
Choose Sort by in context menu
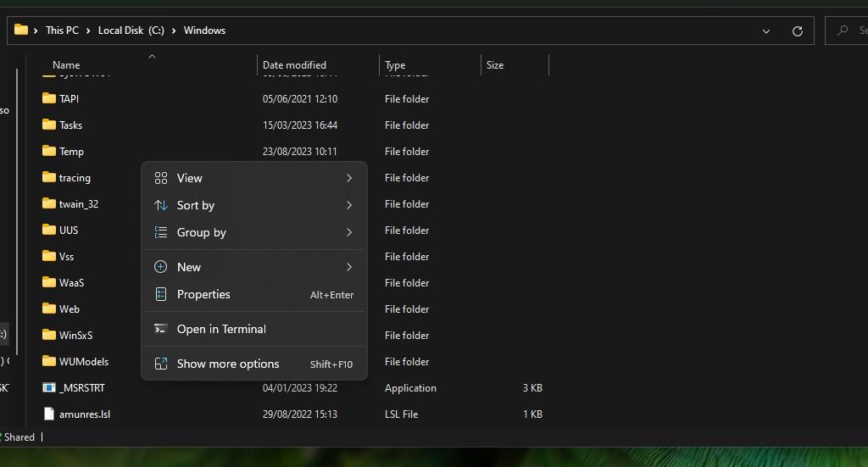(x=195, y=205)
